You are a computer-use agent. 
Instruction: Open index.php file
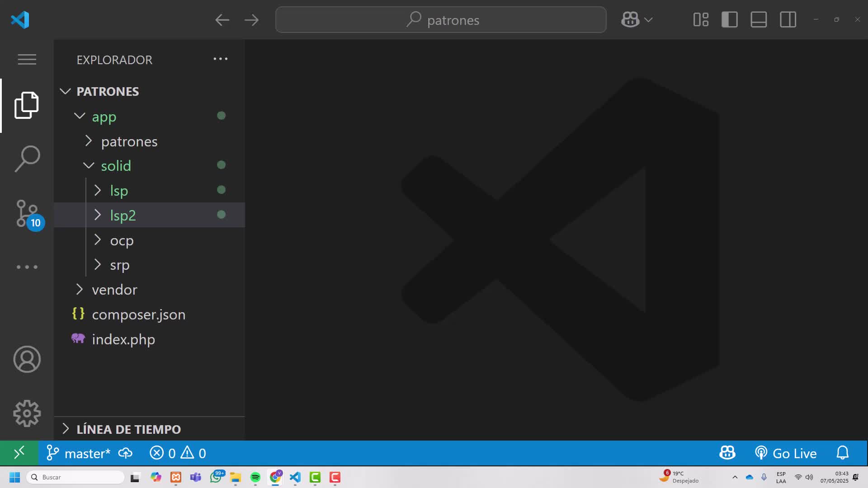(x=149, y=339)
